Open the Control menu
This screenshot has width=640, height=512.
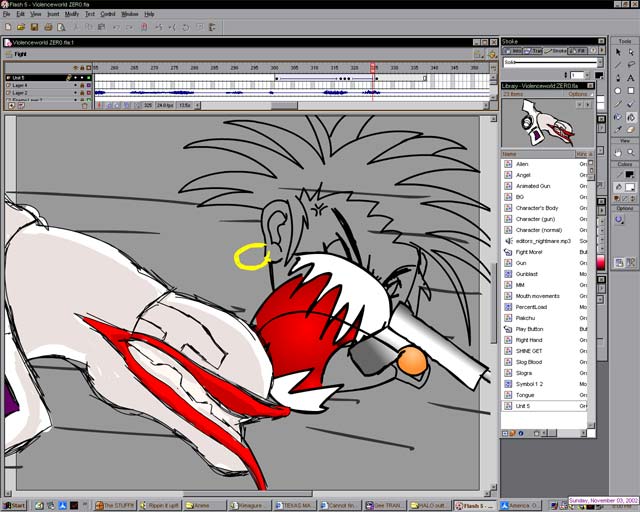tap(108, 14)
